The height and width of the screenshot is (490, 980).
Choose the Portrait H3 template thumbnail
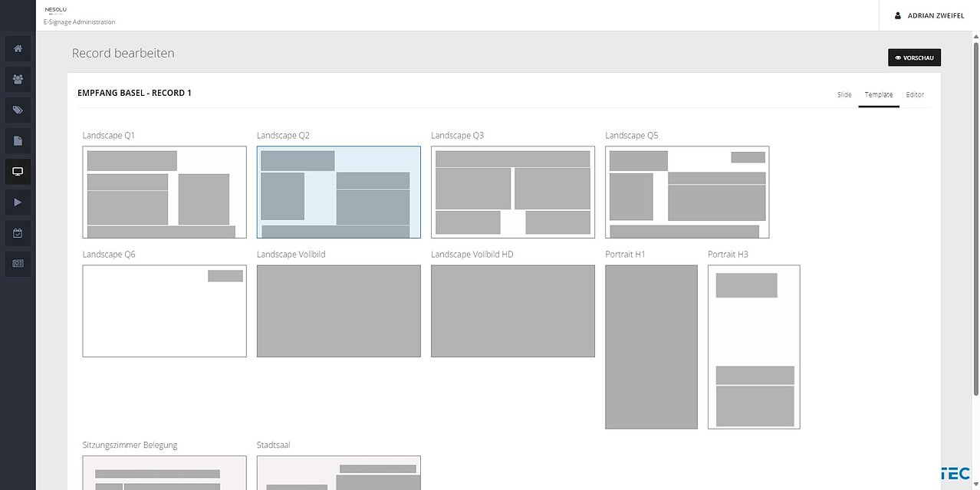(754, 347)
